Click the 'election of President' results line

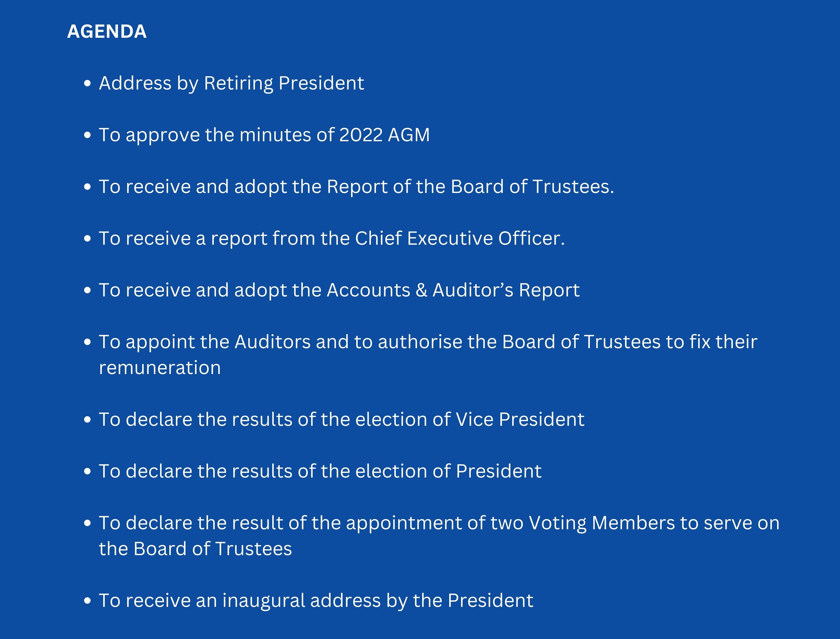(320, 471)
